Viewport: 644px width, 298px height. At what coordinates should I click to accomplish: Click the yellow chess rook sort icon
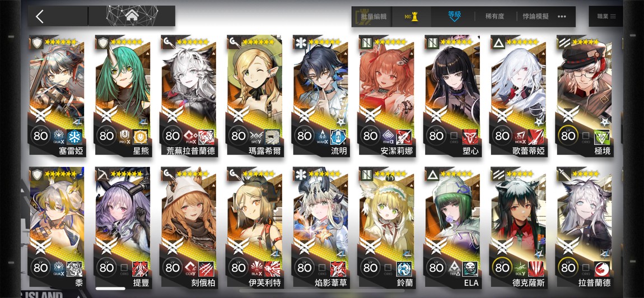click(x=411, y=16)
